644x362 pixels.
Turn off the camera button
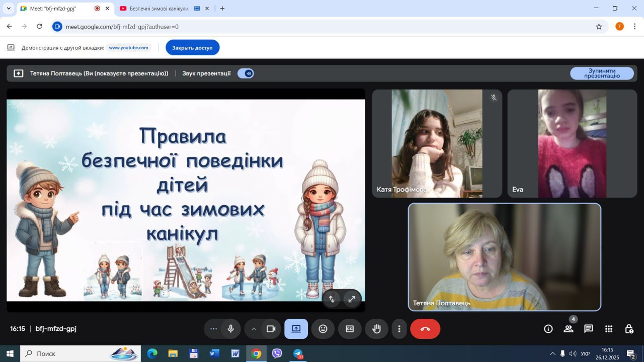click(x=271, y=329)
